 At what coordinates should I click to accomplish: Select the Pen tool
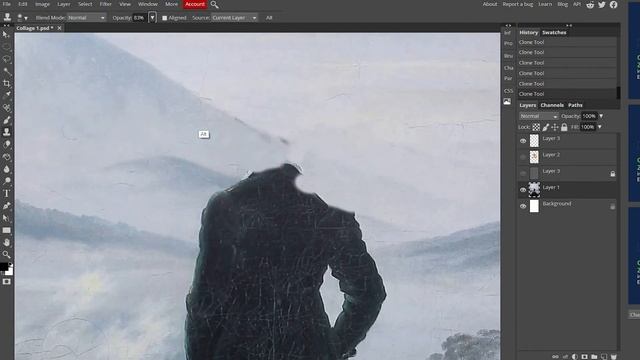(x=6, y=206)
